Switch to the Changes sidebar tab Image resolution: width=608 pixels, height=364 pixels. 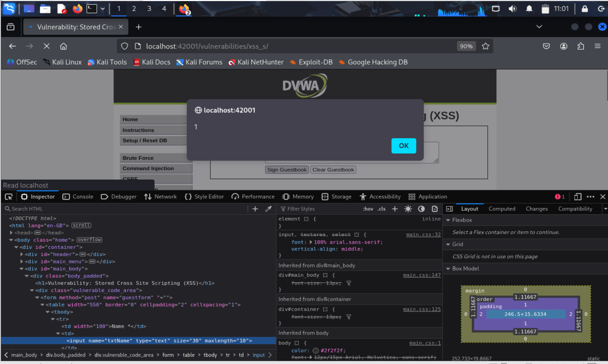point(537,209)
